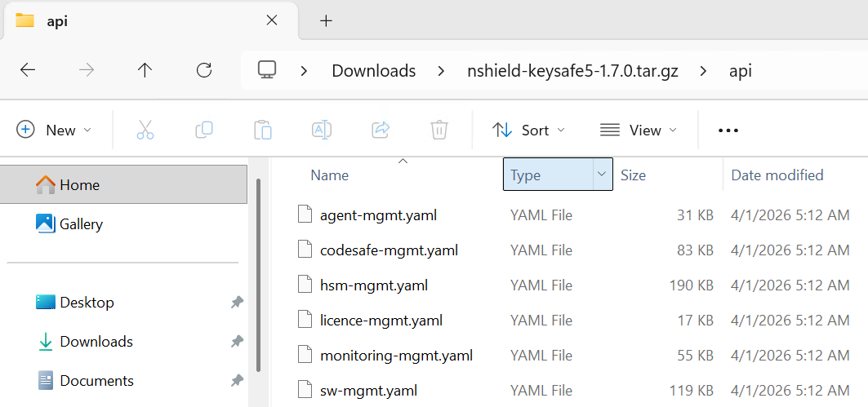
Task: Click the 55 KB size value
Action: point(695,356)
